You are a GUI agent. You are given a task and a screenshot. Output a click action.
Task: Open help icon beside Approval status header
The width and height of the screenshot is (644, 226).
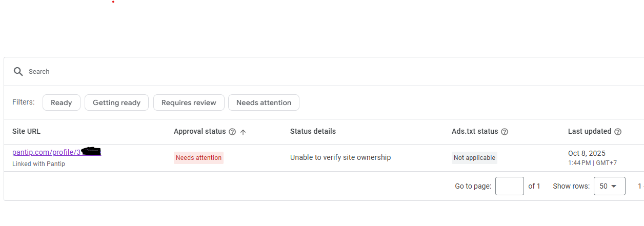pyautogui.click(x=232, y=132)
